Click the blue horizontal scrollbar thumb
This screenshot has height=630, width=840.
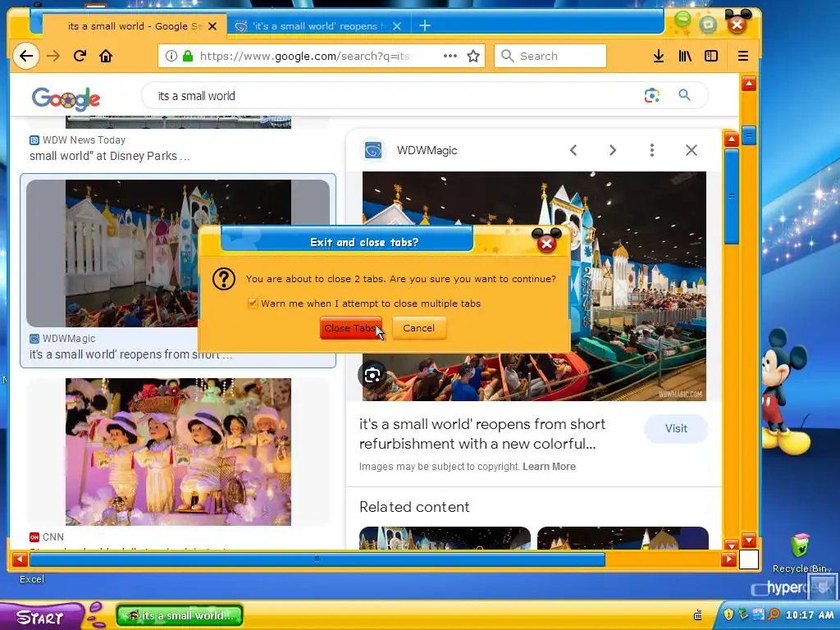pyautogui.click(x=317, y=559)
